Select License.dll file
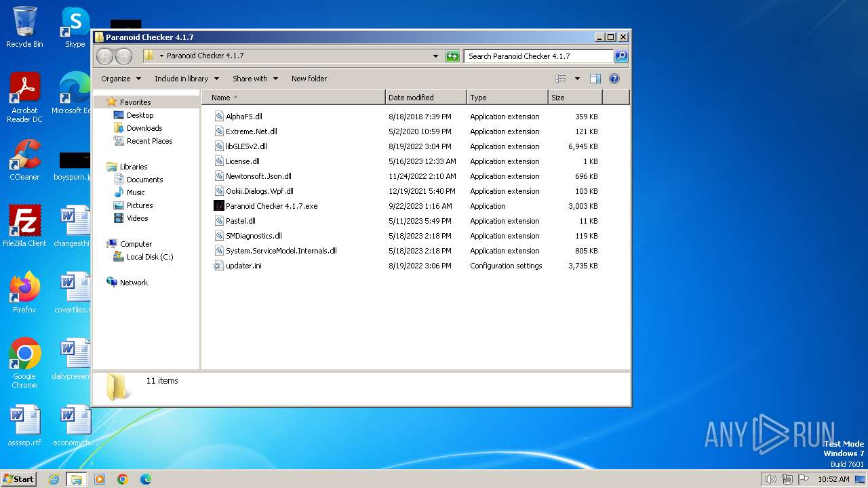Viewport: 868px width, 488px height. (x=243, y=161)
